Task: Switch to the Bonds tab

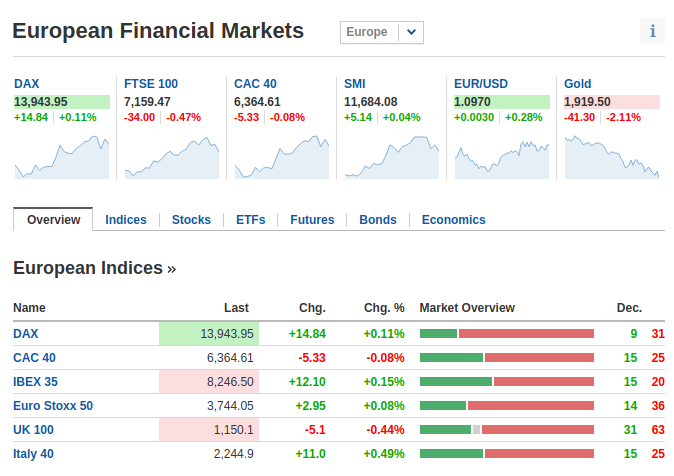Action: [x=378, y=220]
